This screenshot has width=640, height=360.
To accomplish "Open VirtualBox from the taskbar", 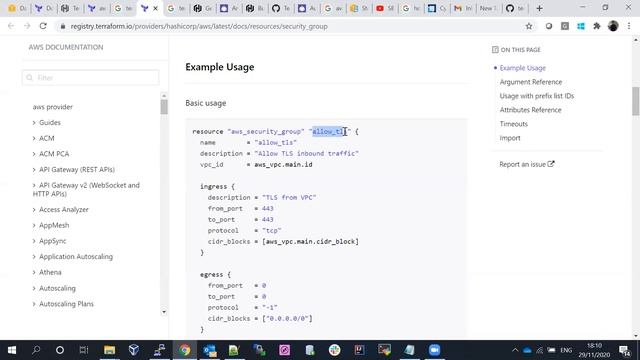I will 134,350.
